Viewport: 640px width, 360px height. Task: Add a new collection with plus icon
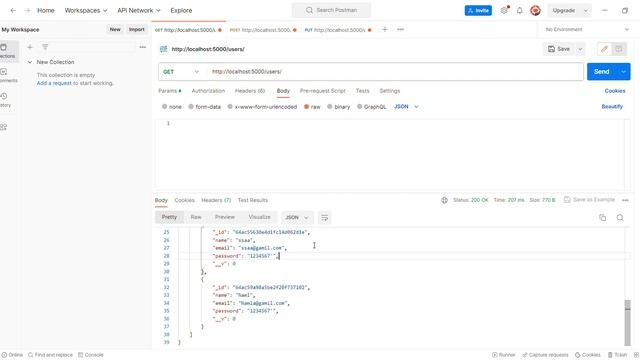pos(30,47)
